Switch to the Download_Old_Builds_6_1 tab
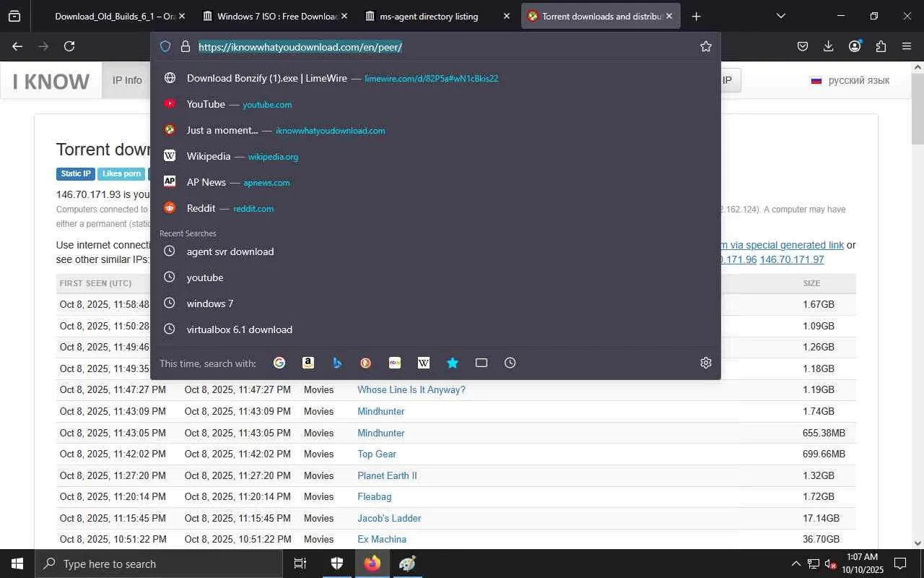The width and height of the screenshot is (924, 578). click(113, 16)
